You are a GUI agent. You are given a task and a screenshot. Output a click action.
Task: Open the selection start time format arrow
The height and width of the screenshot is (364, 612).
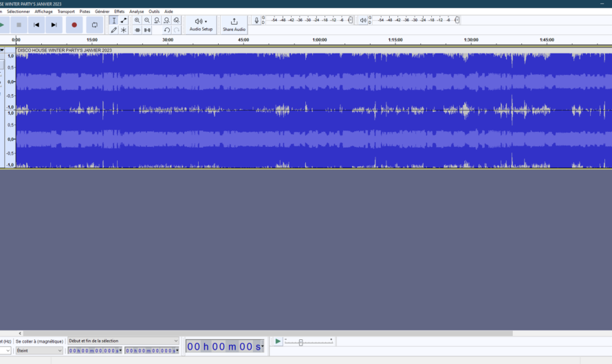click(120, 351)
